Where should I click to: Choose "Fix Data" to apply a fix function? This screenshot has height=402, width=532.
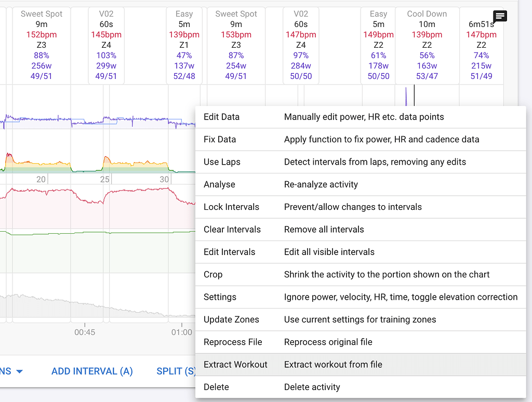click(220, 139)
